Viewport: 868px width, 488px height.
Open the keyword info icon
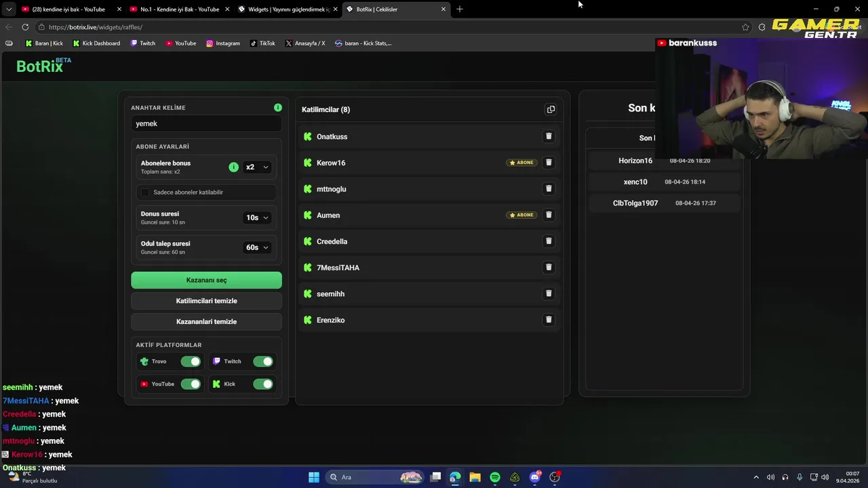(x=278, y=108)
